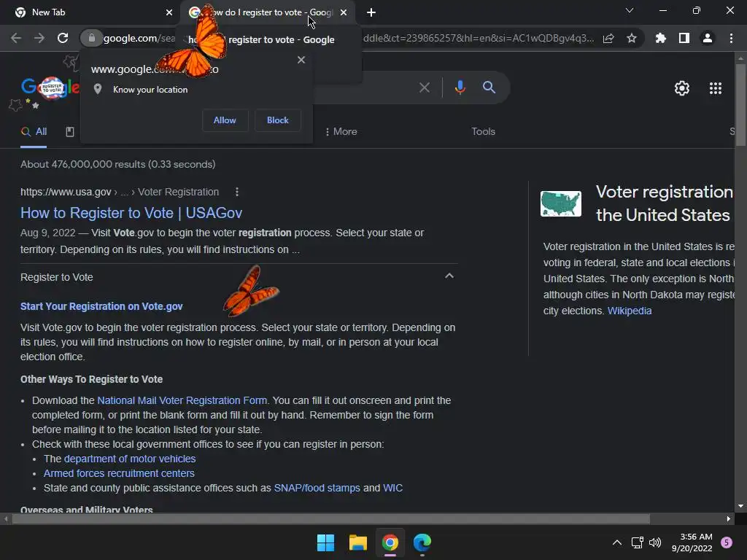Screen dimensions: 747x560
Task: Open Start Your Registration on Vote.gov
Action: click(x=101, y=307)
